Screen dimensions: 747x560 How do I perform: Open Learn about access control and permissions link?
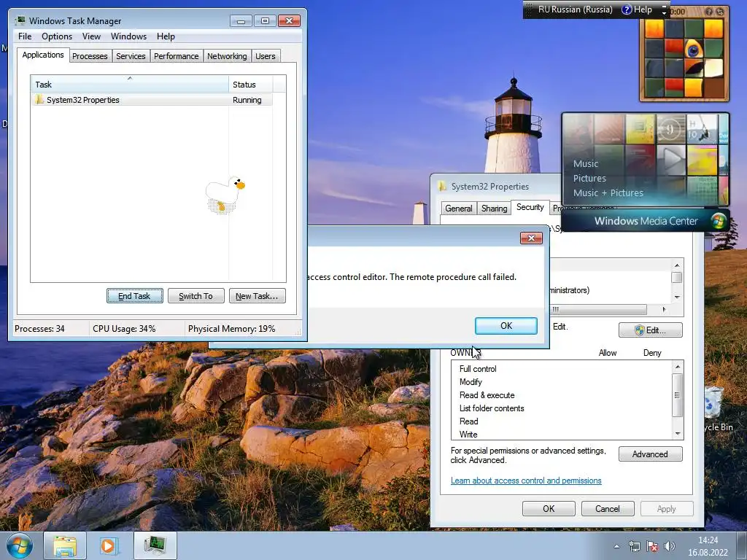click(x=526, y=481)
